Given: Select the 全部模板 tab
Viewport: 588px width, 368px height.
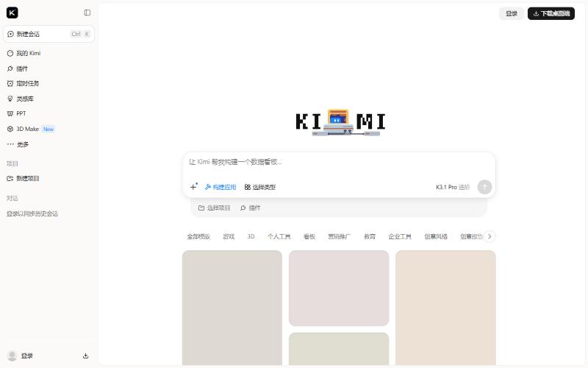Looking at the screenshot, I should 198,236.
